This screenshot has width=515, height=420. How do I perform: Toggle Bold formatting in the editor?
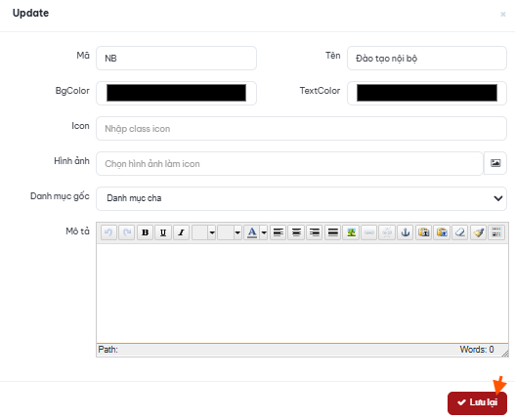[x=145, y=232]
